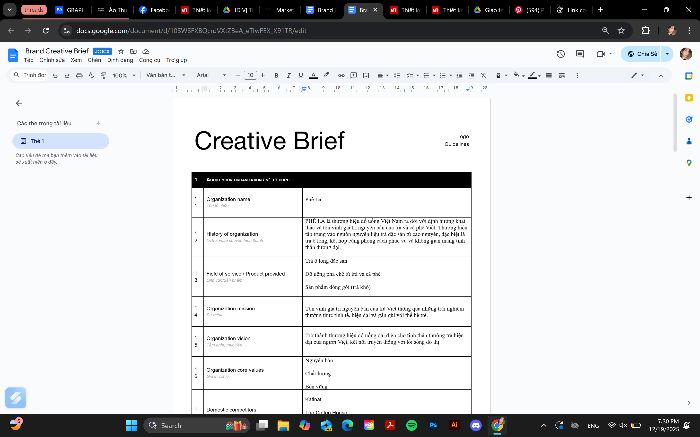Print the document via printer icon
The image size is (700, 437).
79,75
